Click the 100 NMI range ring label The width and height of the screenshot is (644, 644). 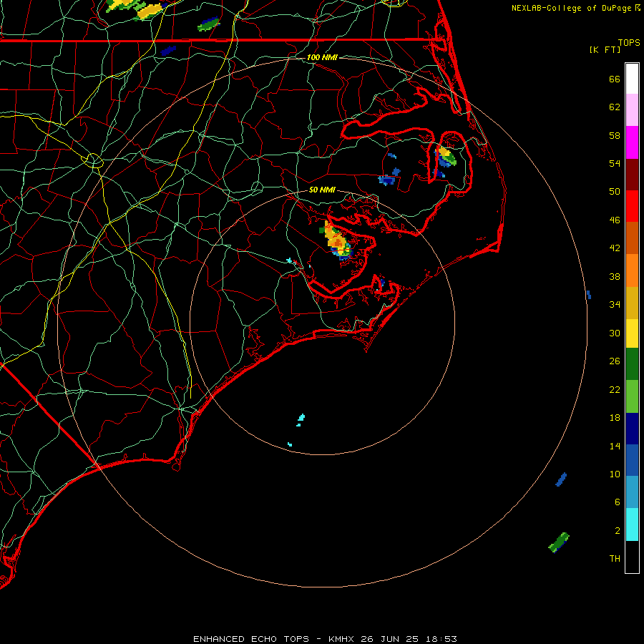pos(322,57)
